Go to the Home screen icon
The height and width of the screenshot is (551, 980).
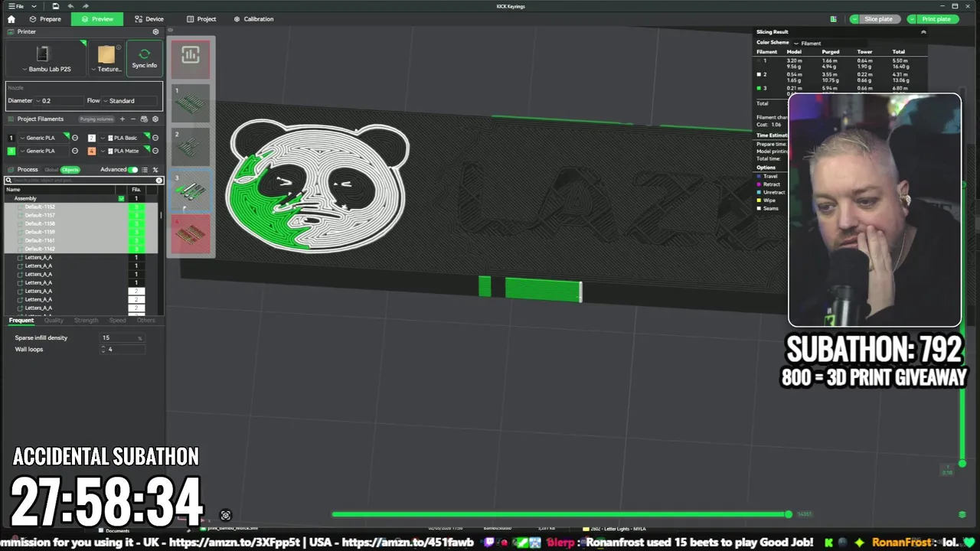pyautogui.click(x=11, y=19)
